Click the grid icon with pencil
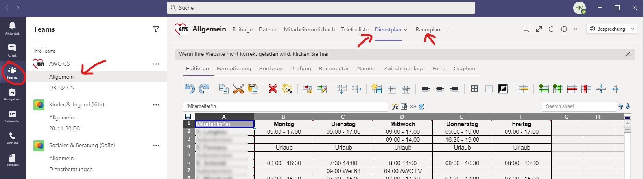The image size is (644, 179). (x=322, y=89)
